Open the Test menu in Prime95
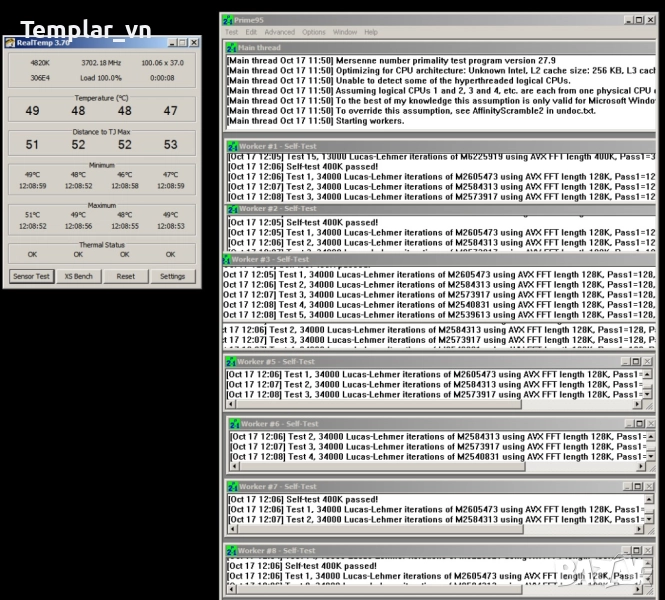The height and width of the screenshot is (600, 665). (x=232, y=32)
